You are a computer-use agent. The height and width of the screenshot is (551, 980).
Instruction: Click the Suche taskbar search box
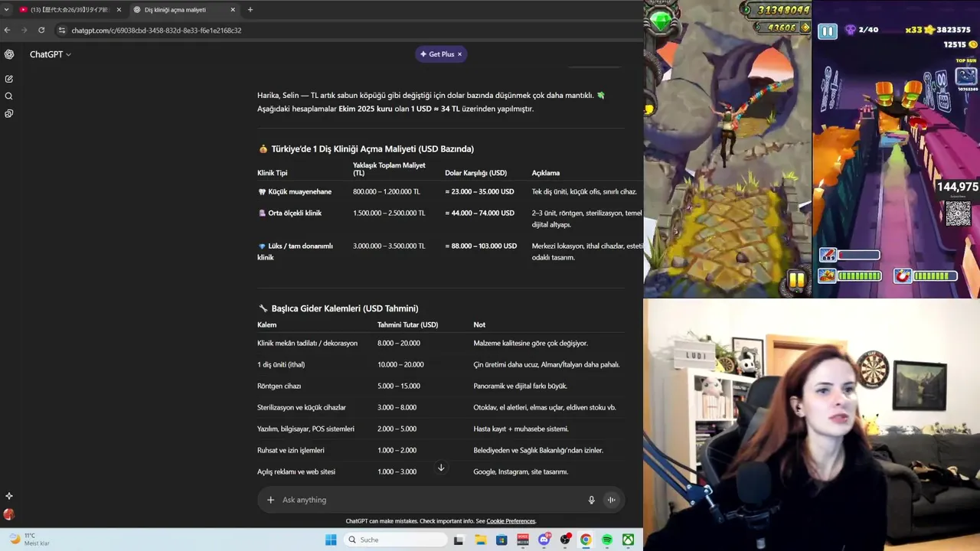(395, 540)
